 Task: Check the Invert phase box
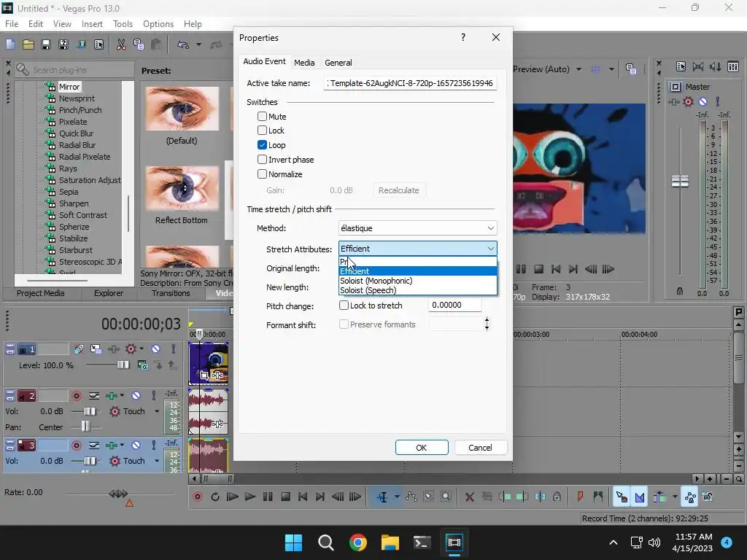(262, 160)
